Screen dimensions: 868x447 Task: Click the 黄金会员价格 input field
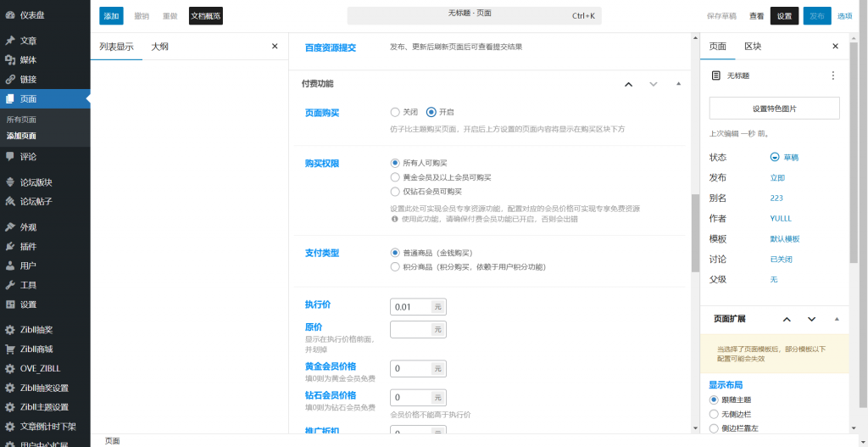(x=411, y=369)
